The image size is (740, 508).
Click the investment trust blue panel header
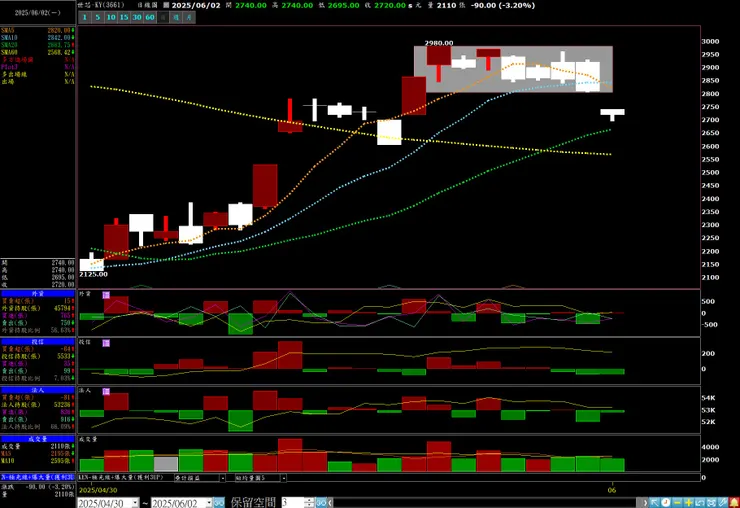coord(38,341)
